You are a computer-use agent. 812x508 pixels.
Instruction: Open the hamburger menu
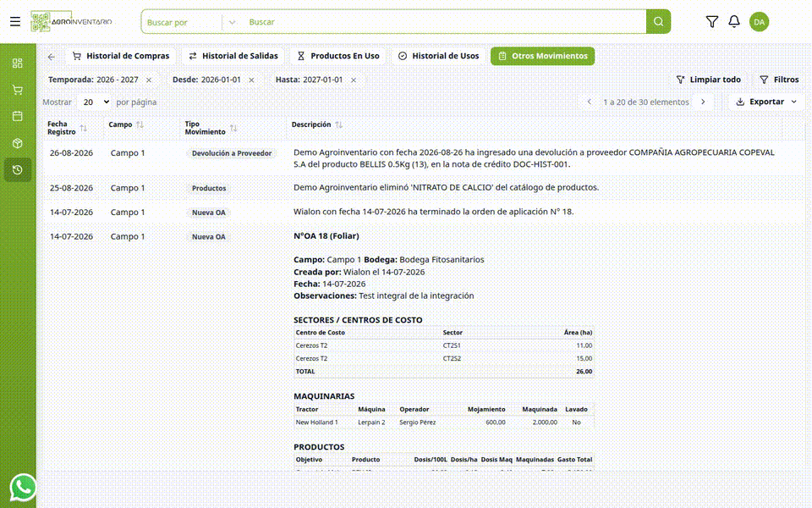15,22
